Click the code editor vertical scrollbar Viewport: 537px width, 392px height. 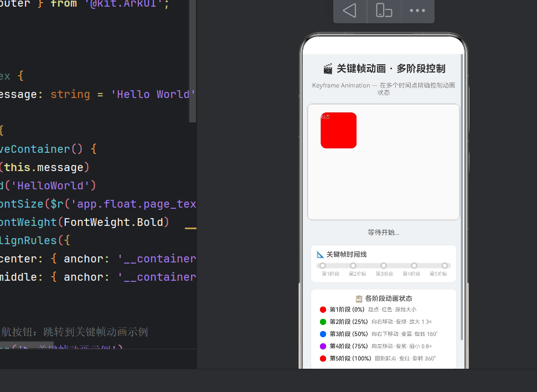point(193,61)
